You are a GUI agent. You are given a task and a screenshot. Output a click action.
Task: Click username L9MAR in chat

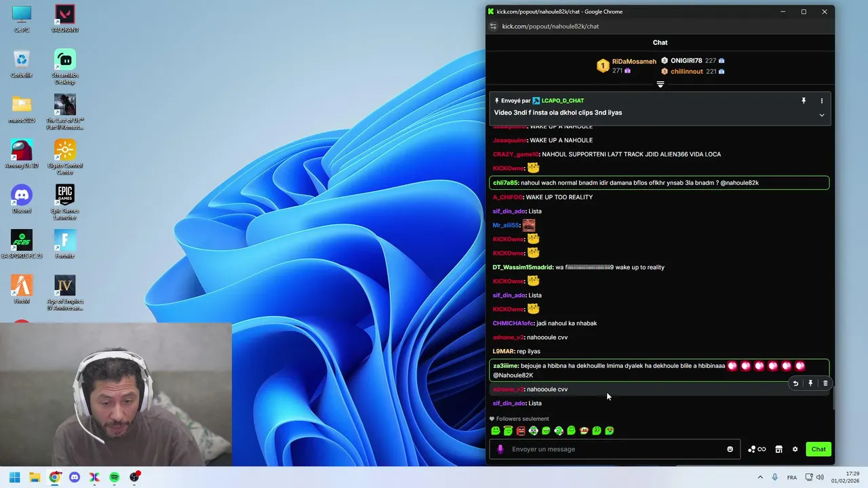[503, 351]
